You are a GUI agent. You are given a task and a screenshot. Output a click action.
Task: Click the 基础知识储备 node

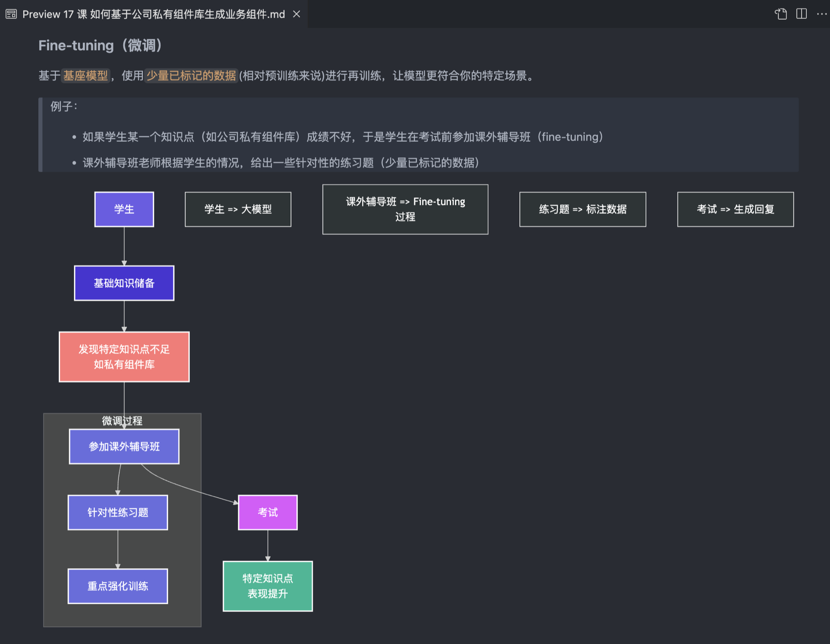pyautogui.click(x=124, y=283)
